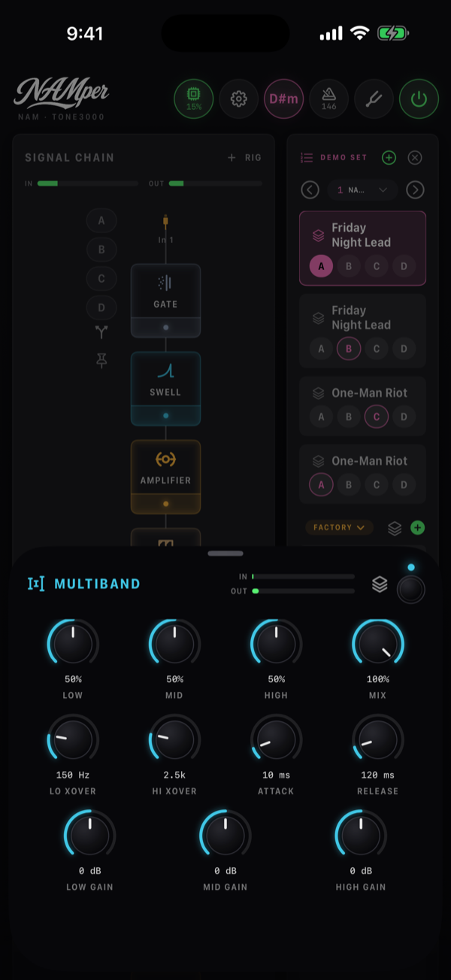Image resolution: width=451 pixels, height=980 pixels.
Task: Click the green plus beside FACTORY
Action: pos(418,528)
